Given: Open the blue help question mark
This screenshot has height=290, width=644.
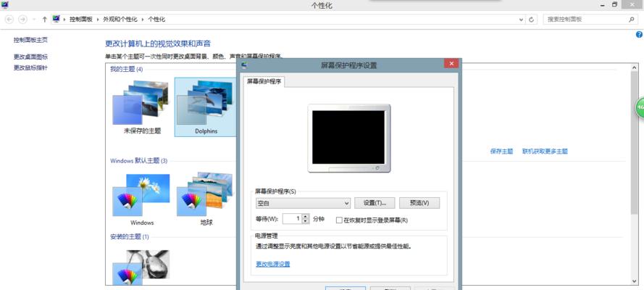Looking at the screenshot, I should coord(639,35).
